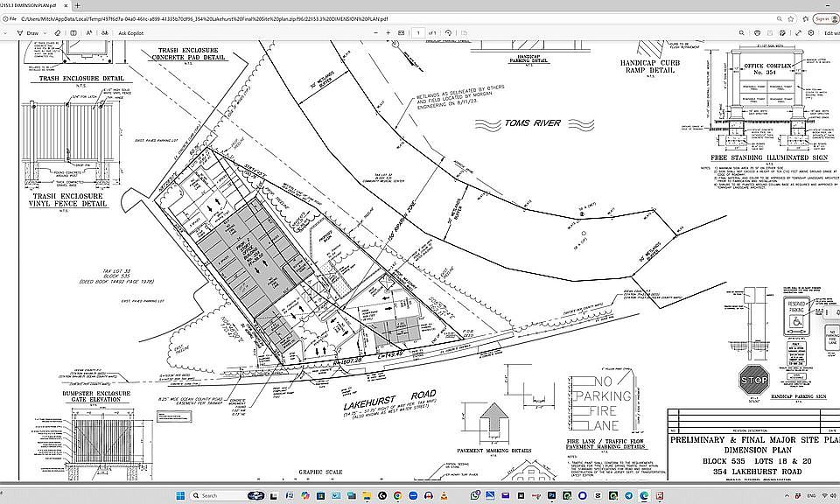840x504 pixels.
Task: Click 'PAVEMENT MARKING DETAILS' label
Action: pyautogui.click(x=493, y=451)
